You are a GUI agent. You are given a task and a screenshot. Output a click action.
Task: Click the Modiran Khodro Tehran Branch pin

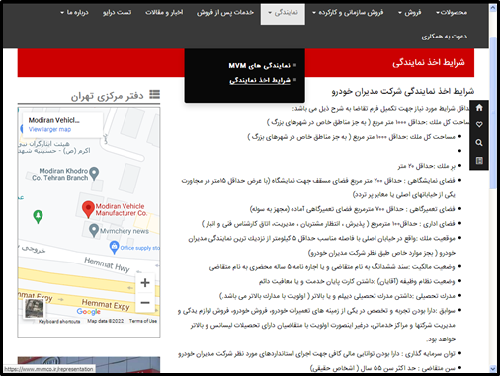click(x=94, y=173)
